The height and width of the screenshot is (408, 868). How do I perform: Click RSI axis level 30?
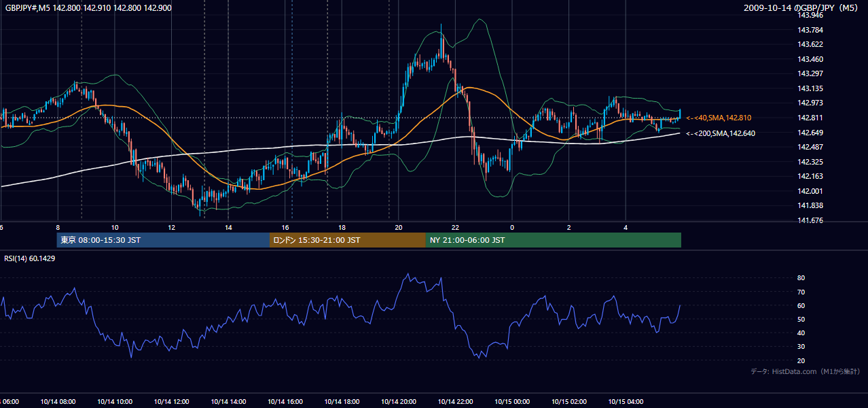tap(801, 346)
